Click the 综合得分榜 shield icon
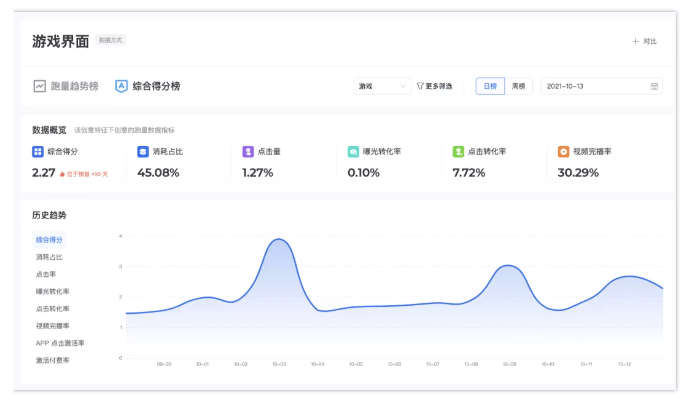The height and width of the screenshot is (396, 681). point(121,86)
